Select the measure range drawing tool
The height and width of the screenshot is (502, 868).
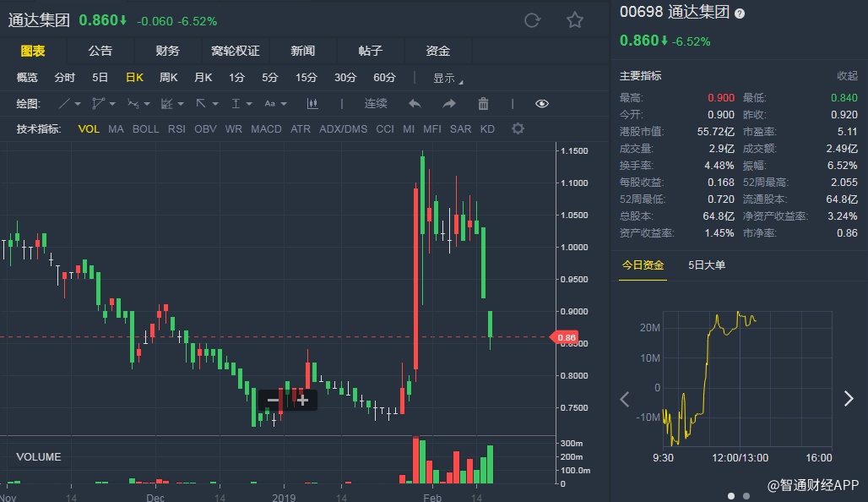click(236, 104)
